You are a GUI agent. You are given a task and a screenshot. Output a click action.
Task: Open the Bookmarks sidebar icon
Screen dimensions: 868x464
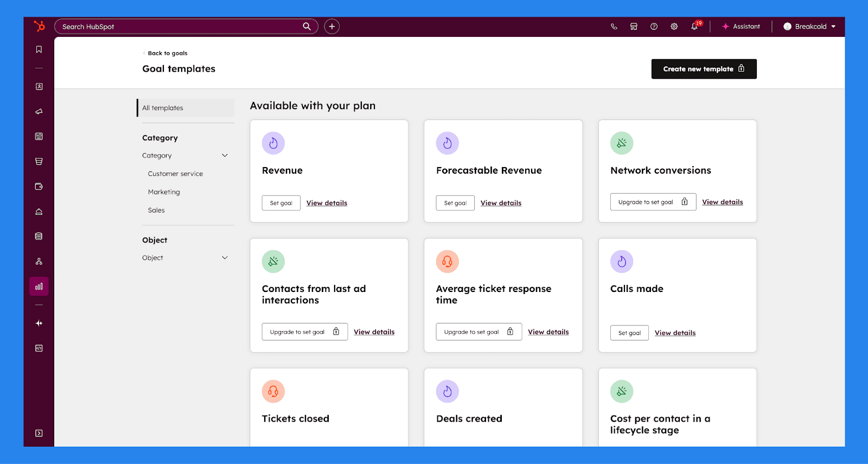[x=39, y=49]
